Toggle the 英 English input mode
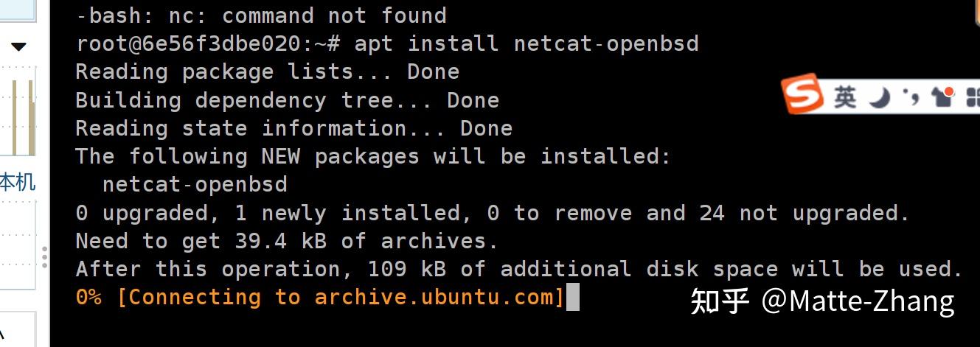 845,97
